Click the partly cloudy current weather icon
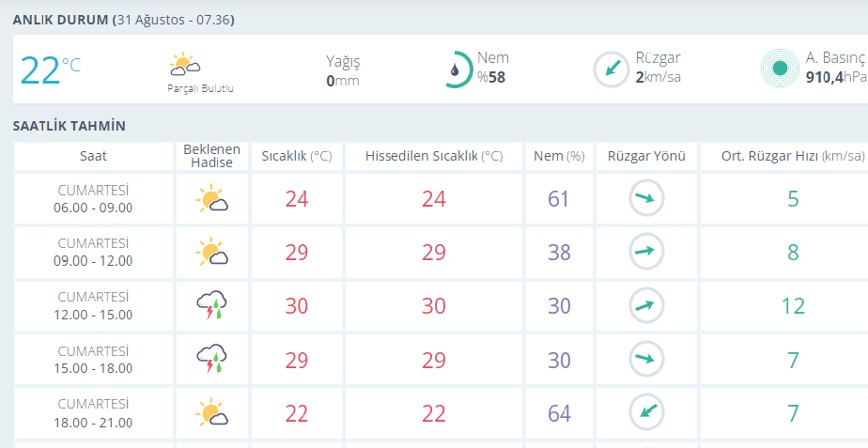 click(184, 65)
